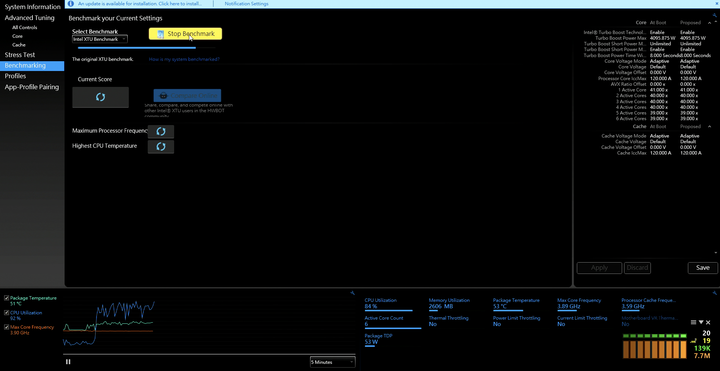Click Power Limit Throttling No status
720x371 pixels.
497,324
